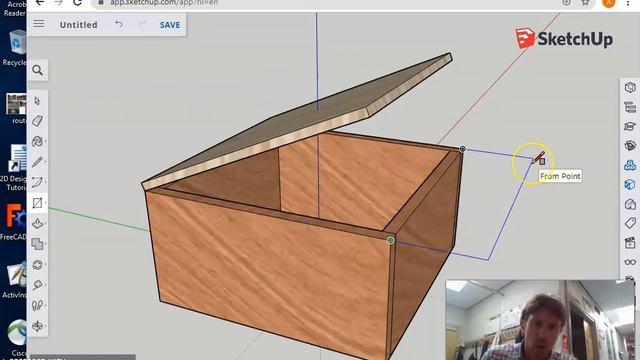This screenshot has width=640, height=360.
Task: Go back in the browser
Action: click(x=40, y=2)
